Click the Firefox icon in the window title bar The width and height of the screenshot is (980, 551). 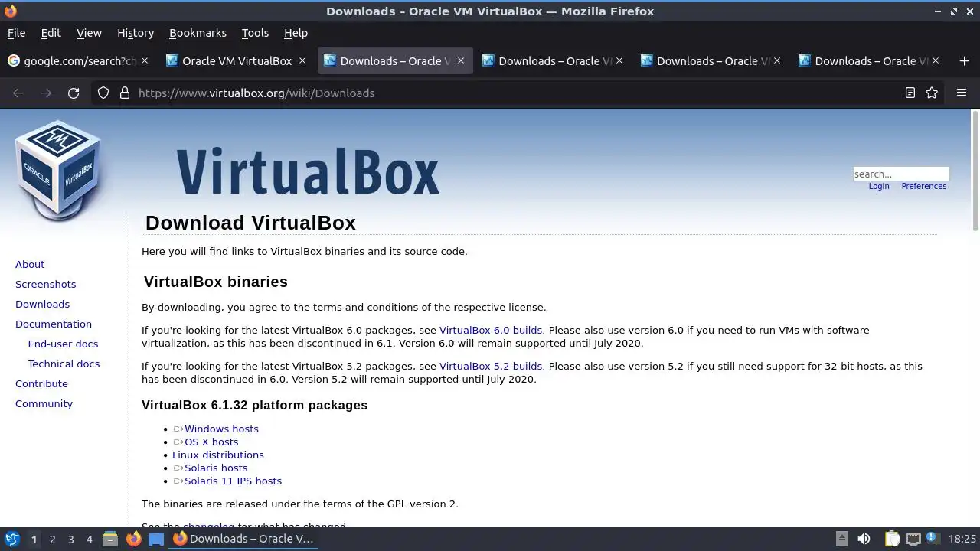(x=10, y=11)
